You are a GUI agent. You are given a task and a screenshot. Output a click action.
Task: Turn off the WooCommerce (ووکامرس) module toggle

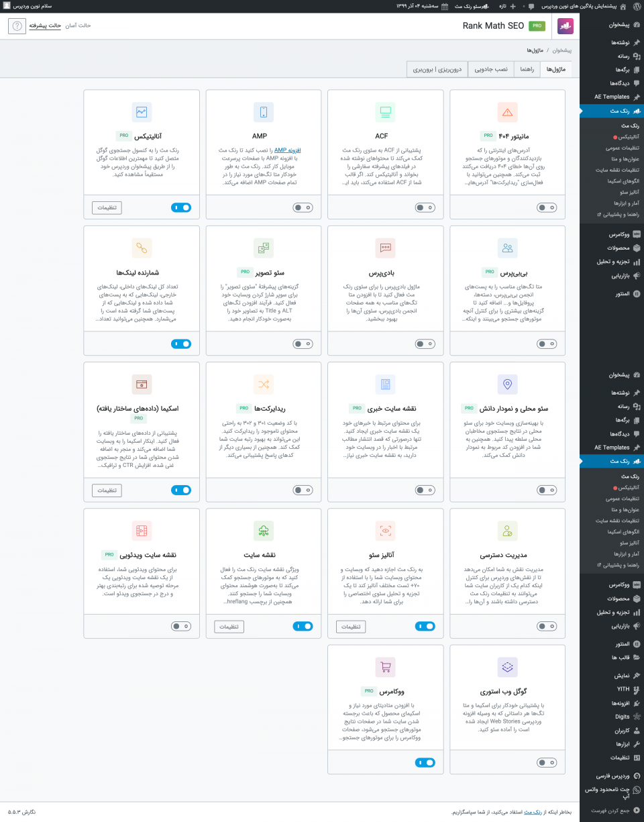[425, 762]
